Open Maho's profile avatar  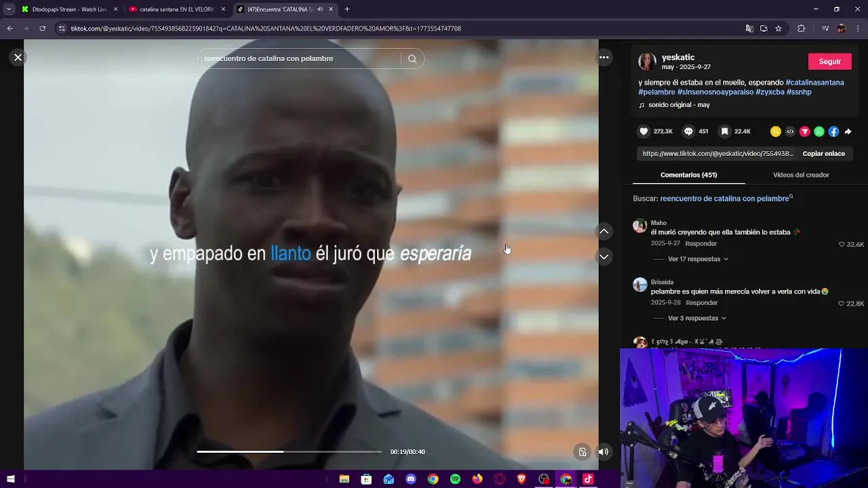pos(639,226)
